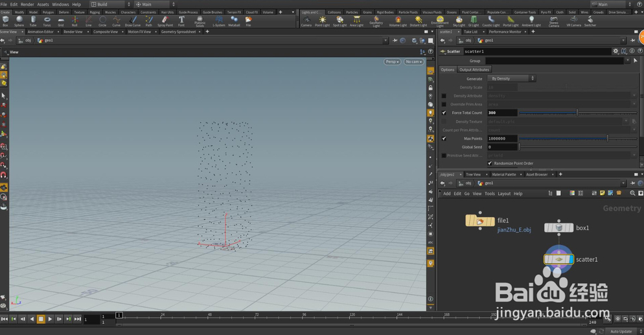Screen dimensions: 644x335
Task: Open the Persp viewport dropdown
Action: coord(392,62)
